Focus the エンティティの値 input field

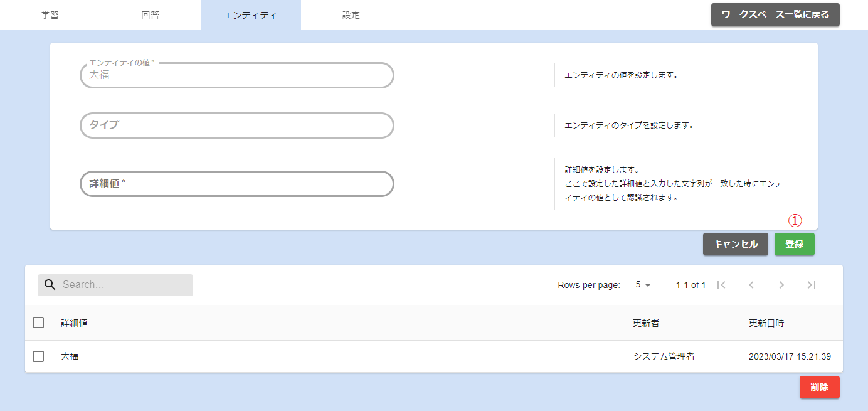[237, 75]
